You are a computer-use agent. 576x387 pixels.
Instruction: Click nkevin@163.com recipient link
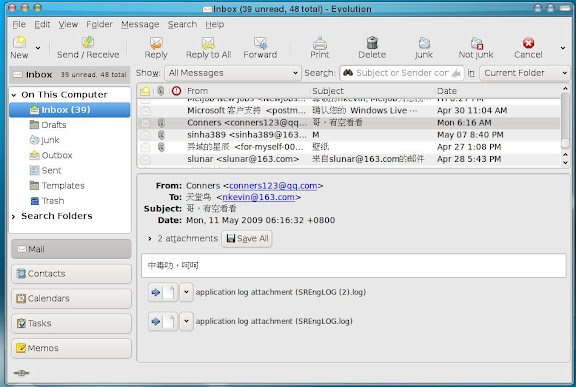tap(258, 197)
